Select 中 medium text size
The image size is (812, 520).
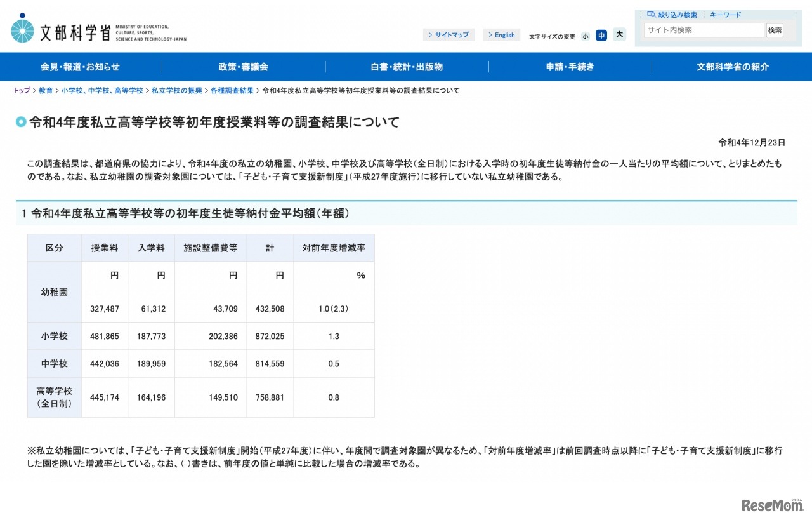tap(601, 36)
